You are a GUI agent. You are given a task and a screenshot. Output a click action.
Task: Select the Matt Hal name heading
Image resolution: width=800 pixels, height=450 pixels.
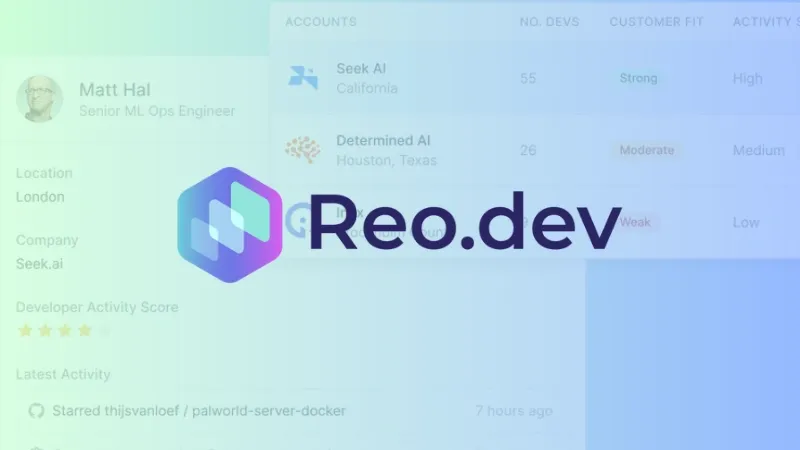tap(115, 90)
